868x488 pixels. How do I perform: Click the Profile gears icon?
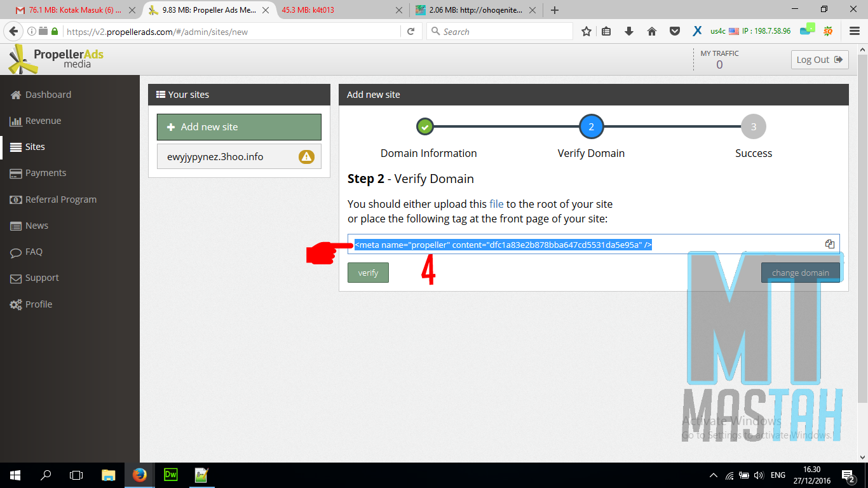(x=15, y=304)
